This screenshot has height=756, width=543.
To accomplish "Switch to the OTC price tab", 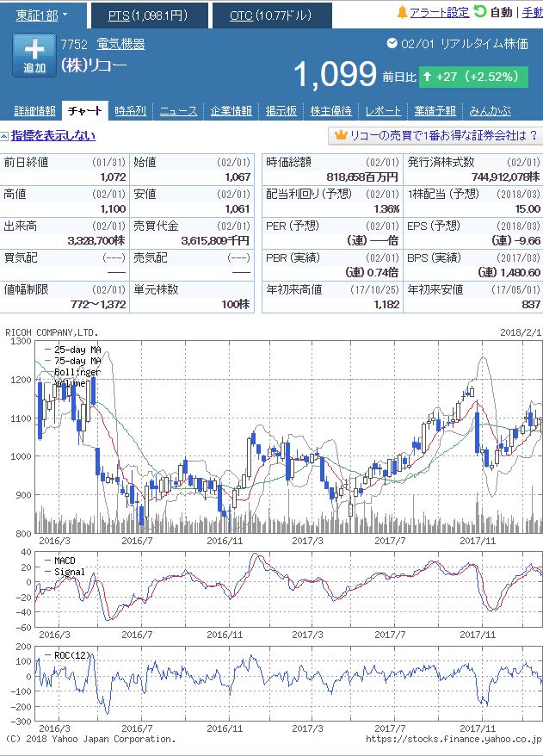I will [x=270, y=15].
